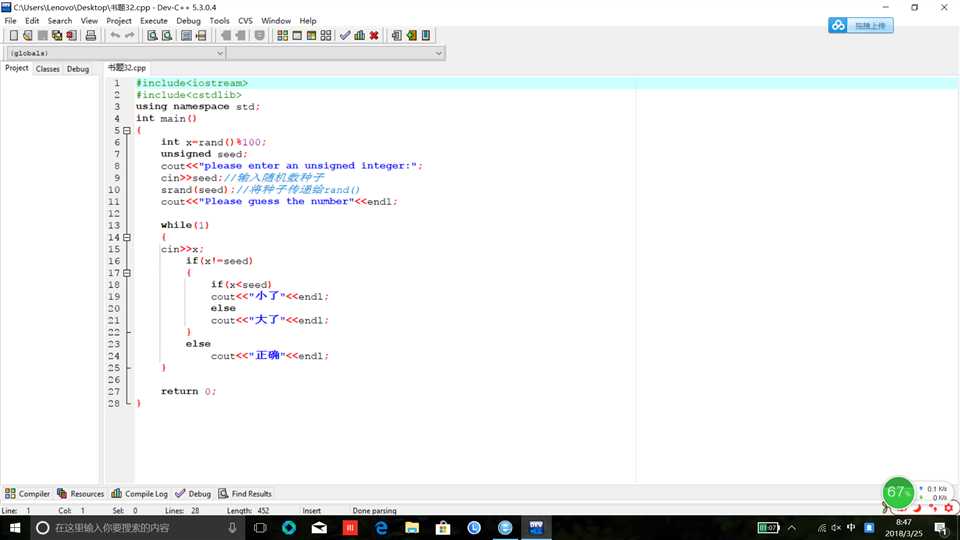Open the Find Results bottom tab

[245, 493]
